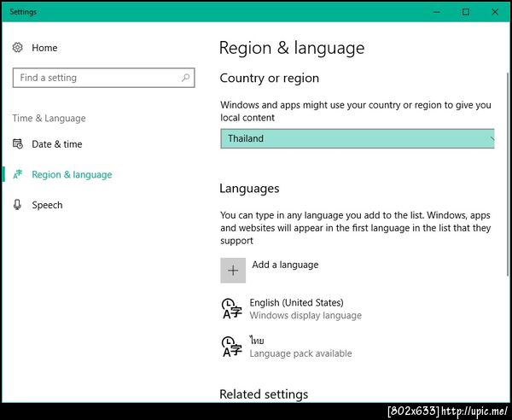Click the magnifier search icon

click(185, 78)
